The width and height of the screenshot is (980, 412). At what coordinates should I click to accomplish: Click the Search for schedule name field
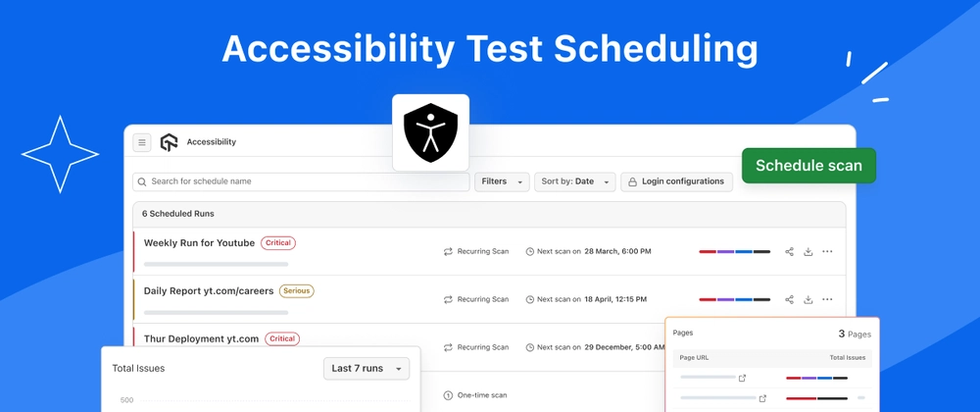point(301,181)
